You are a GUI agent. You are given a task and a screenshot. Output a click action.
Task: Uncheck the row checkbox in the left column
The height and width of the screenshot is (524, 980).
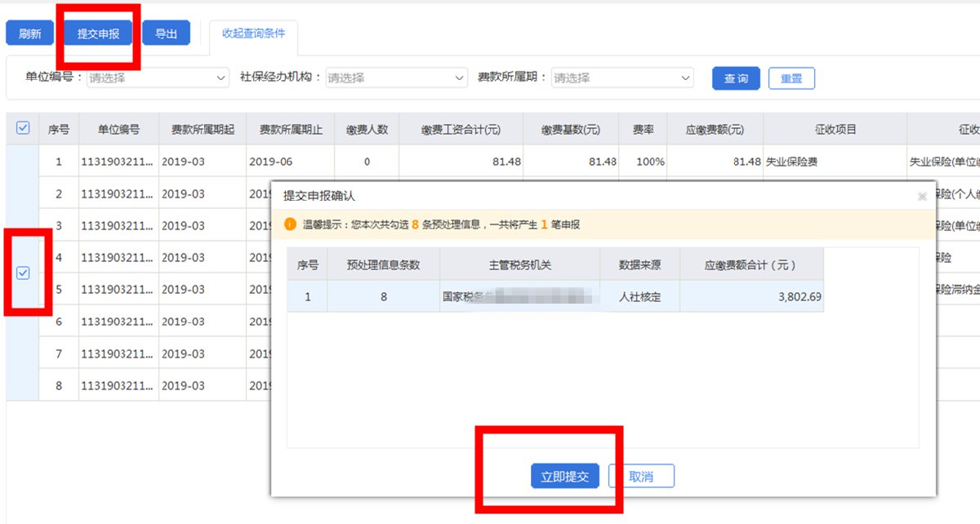point(23,273)
